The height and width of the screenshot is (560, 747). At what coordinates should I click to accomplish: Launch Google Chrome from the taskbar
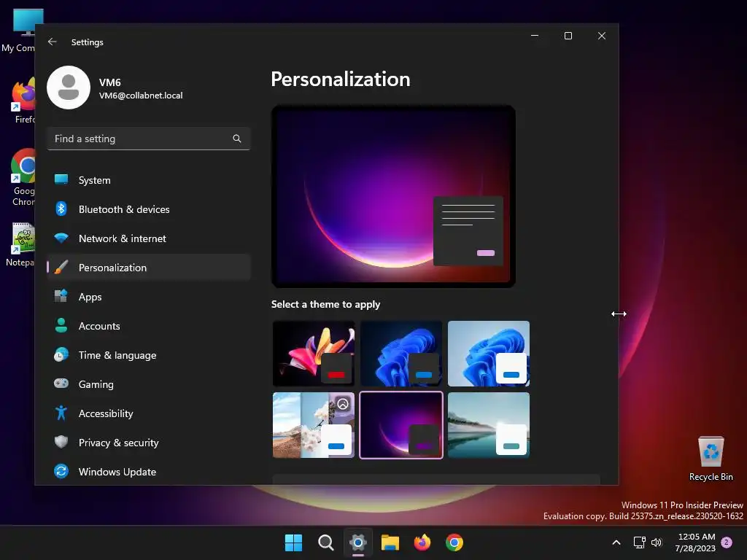pos(454,542)
